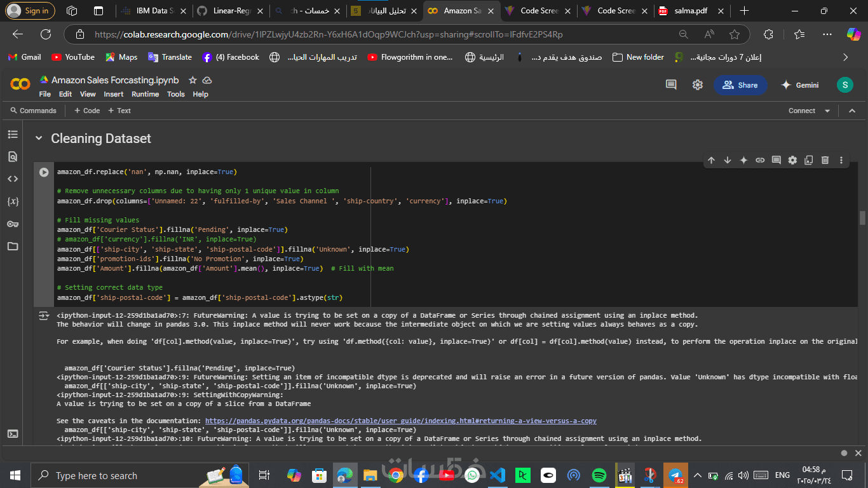Open the Connect options dropdown arrow

(827, 111)
